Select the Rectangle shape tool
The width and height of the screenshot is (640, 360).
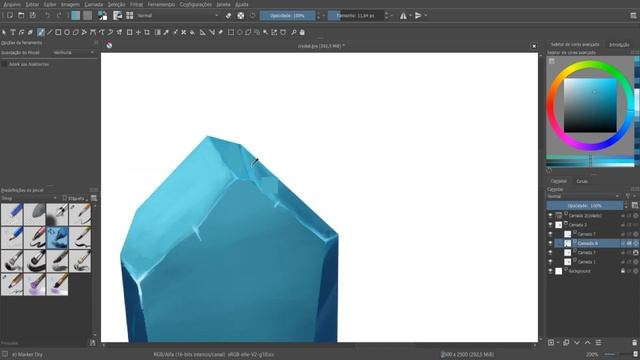[58, 32]
